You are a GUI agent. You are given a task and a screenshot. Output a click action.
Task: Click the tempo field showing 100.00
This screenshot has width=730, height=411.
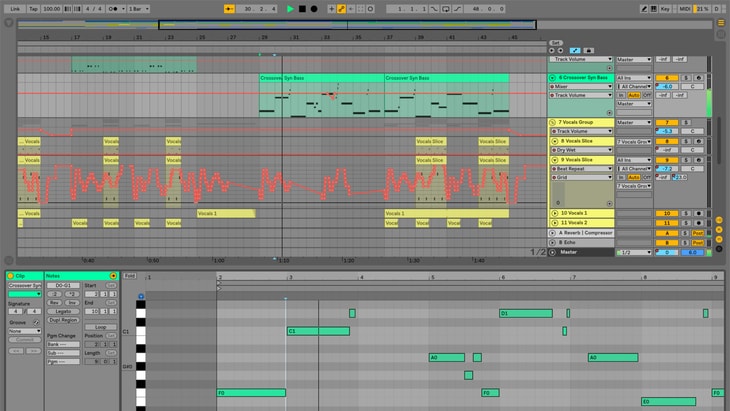51,9
